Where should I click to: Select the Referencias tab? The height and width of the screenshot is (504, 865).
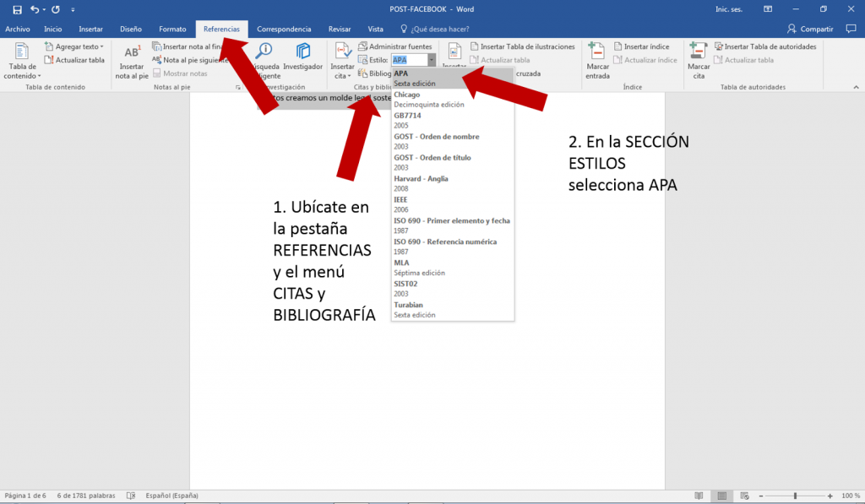click(222, 30)
